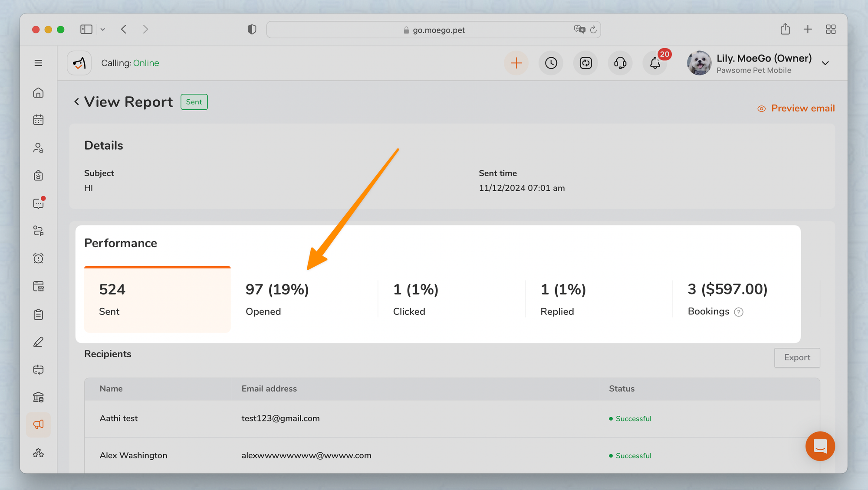This screenshot has width=868, height=490.
Task: Click the Preview email link
Action: pyautogui.click(x=796, y=108)
